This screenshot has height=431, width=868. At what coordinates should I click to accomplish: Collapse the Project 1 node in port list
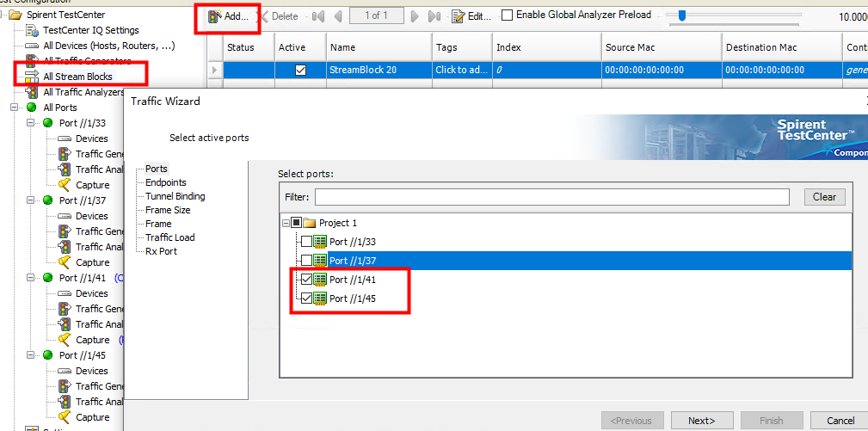pyautogui.click(x=286, y=223)
